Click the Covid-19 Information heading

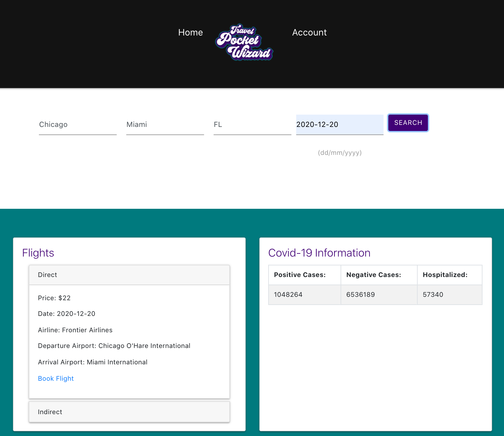pyautogui.click(x=319, y=253)
